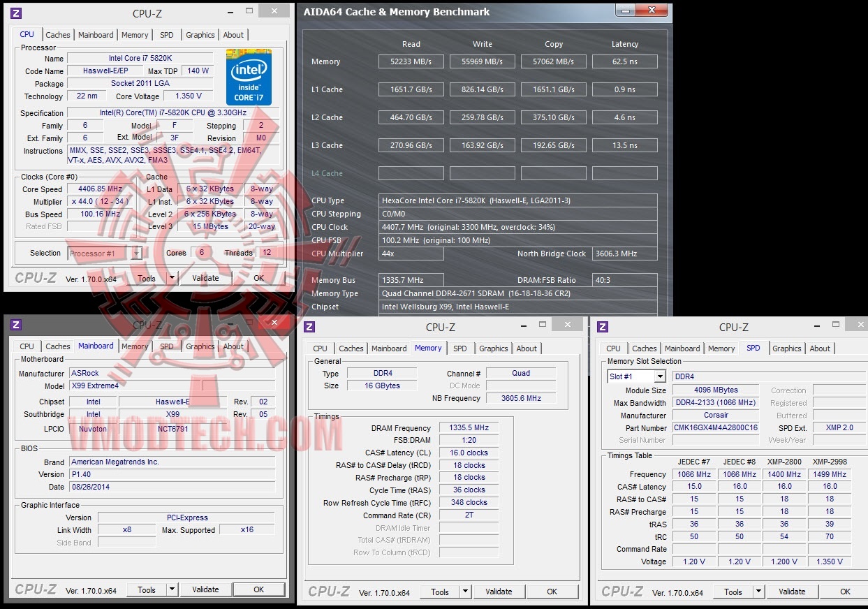Open Memory tab in the CPU-Z processor window
The height and width of the screenshot is (609, 868).
pyautogui.click(x=135, y=35)
